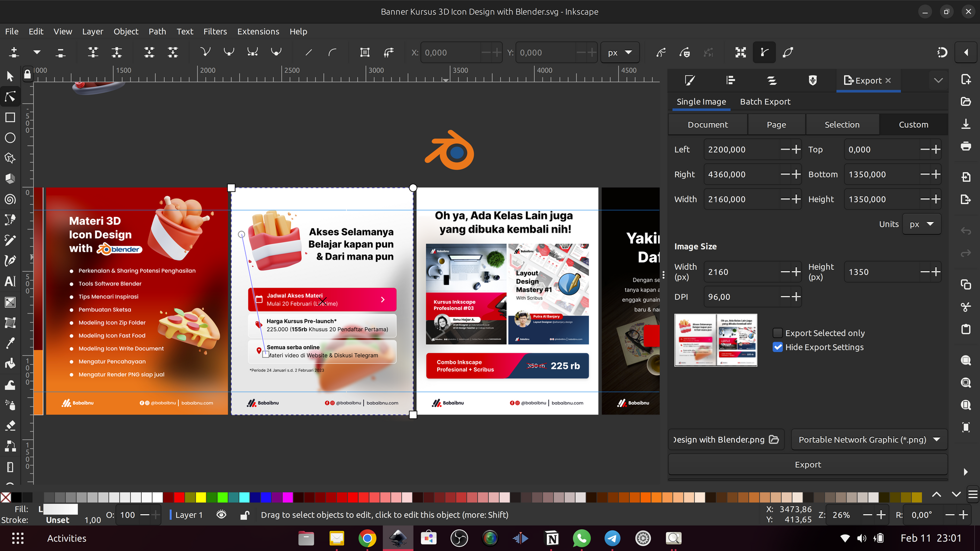Click the Zoom drawing icon in right bar

pos(966,383)
